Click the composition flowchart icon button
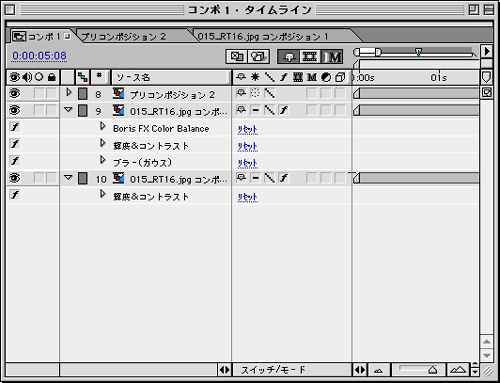Screen dimensions: 500x383 (236, 56)
